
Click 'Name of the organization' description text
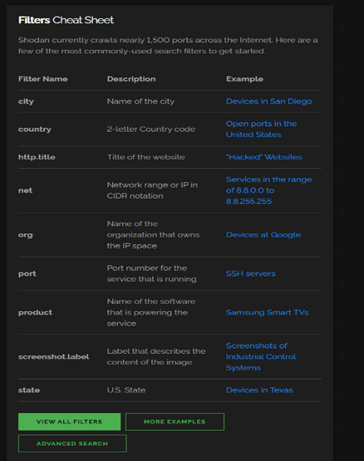153,235
